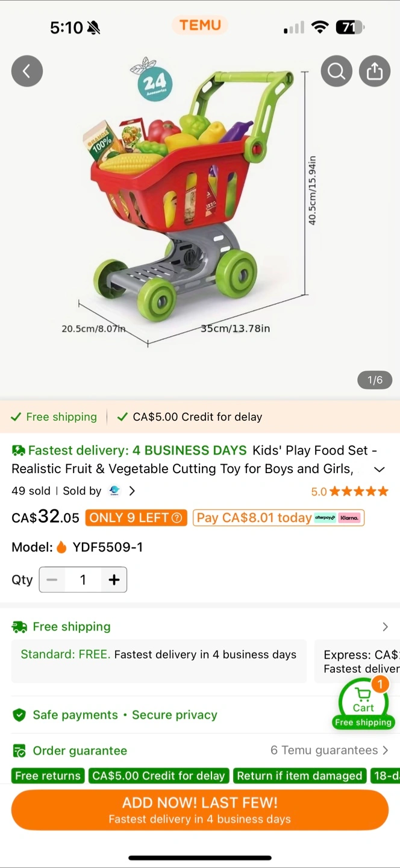Tap the back arrow button

point(27,71)
